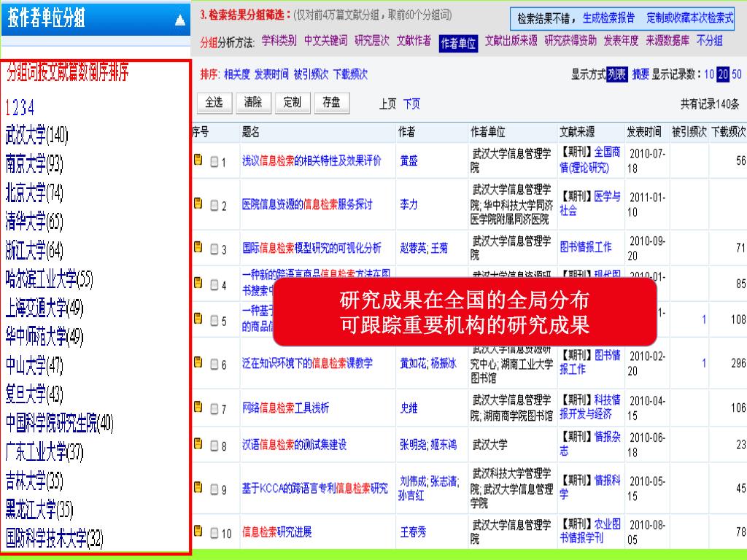Image resolution: width=747 pixels, height=560 pixels.
Task: Open article 网络信息检索工具浅析
Action: point(285,408)
